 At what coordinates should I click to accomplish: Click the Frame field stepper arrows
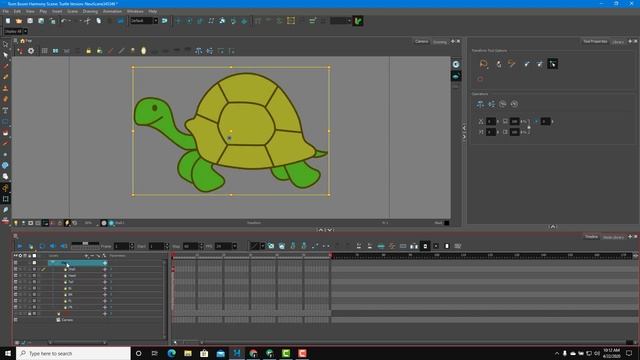[x=131, y=246]
